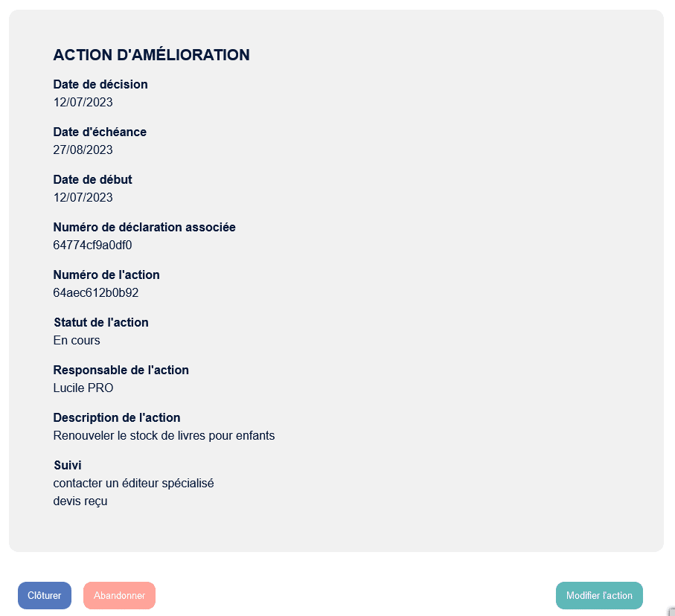Click the Numéro de déclaration associée label
Screen dimensions: 675x616
144,227
